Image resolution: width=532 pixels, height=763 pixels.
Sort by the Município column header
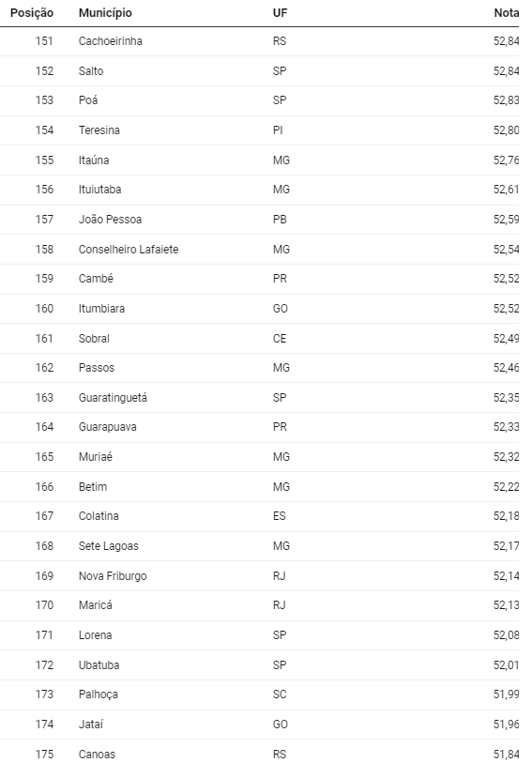pyautogui.click(x=105, y=12)
